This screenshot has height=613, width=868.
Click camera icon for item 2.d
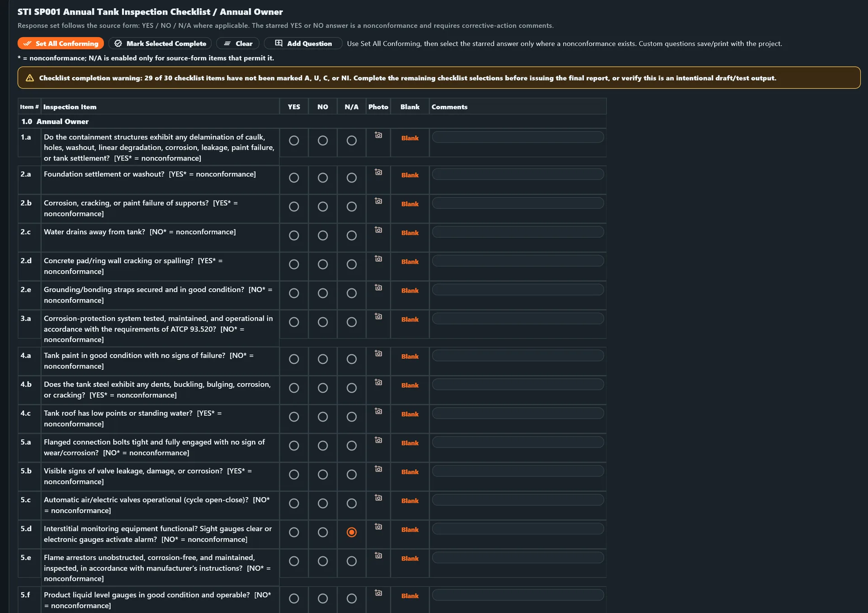click(378, 259)
